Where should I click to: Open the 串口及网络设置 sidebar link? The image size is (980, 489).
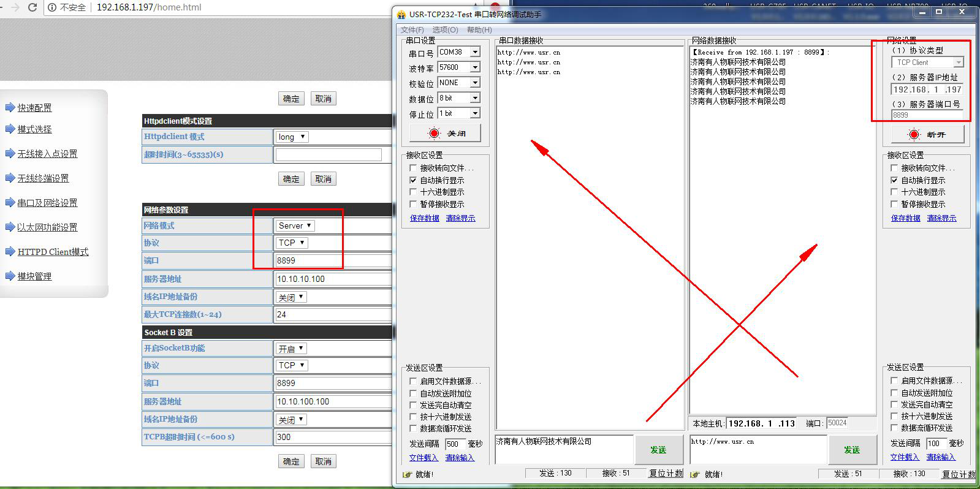click(x=47, y=203)
